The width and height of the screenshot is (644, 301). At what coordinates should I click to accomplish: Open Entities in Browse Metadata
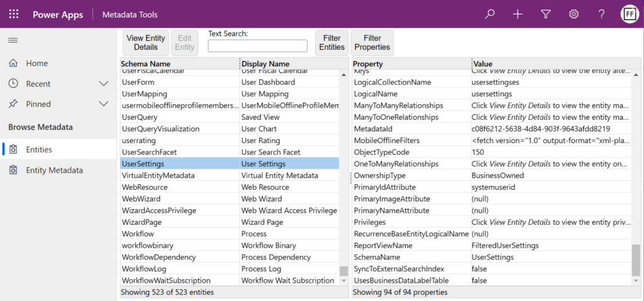pyautogui.click(x=58, y=150)
